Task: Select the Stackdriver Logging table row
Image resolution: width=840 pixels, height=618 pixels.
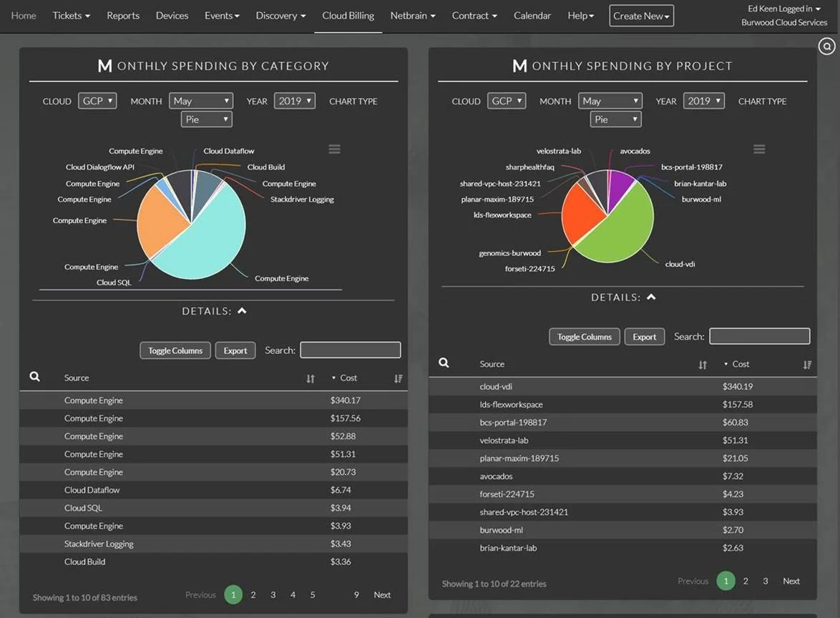Action: (x=213, y=544)
